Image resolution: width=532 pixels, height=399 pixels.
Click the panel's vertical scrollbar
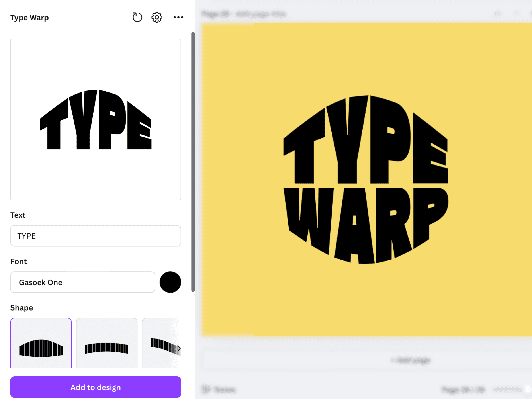tap(193, 162)
